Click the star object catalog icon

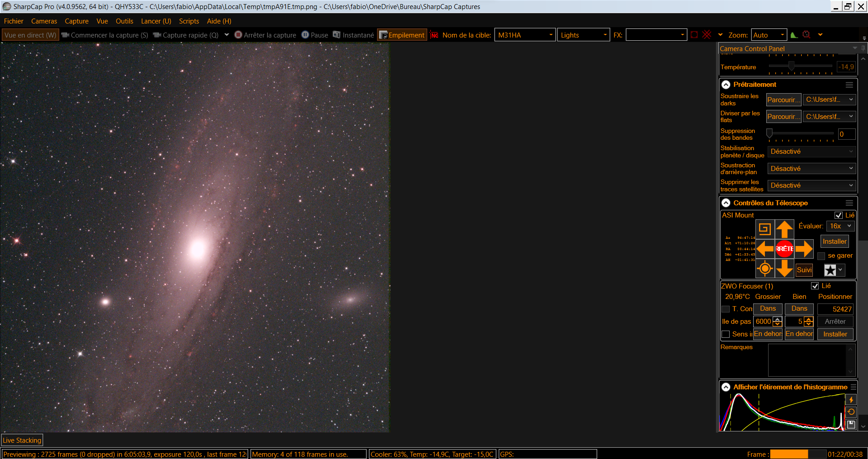[830, 270]
